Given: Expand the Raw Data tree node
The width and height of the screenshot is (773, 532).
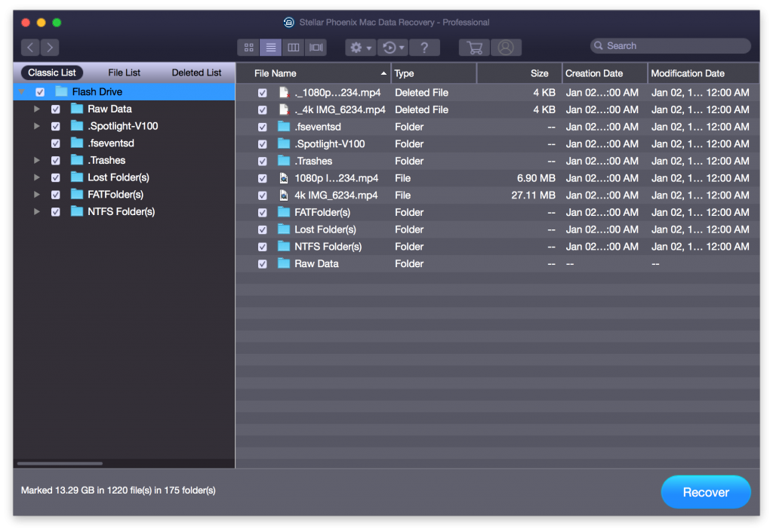Looking at the screenshot, I should coord(37,109).
